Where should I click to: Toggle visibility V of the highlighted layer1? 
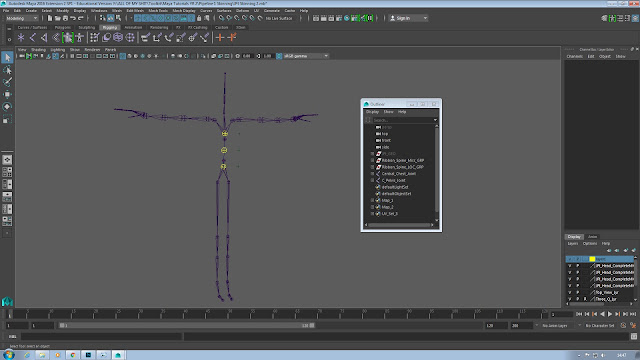570,259
